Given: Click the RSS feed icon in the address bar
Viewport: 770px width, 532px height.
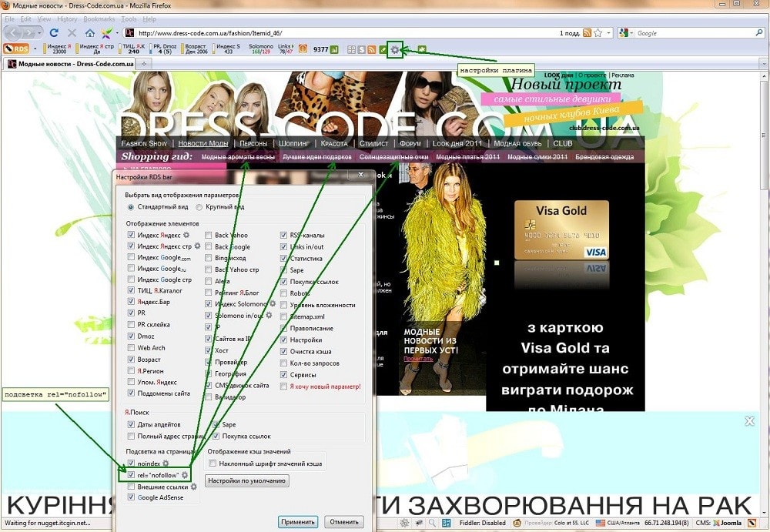Looking at the screenshot, I should point(587,33).
